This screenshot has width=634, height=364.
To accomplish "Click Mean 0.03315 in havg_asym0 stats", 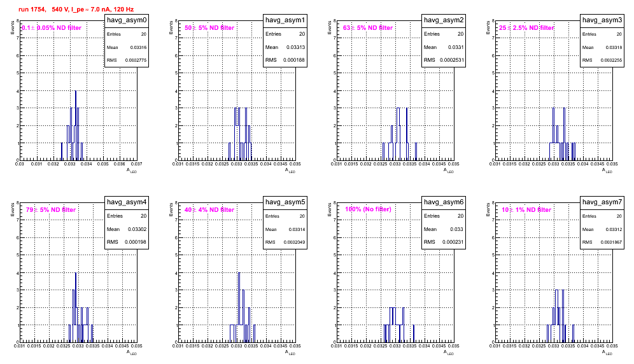I will [x=127, y=47].
